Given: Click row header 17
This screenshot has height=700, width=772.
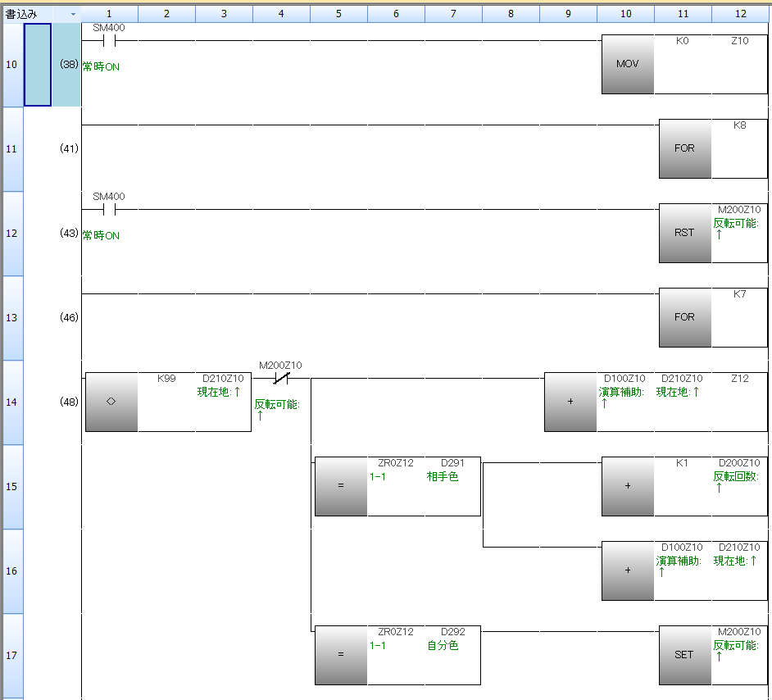Looking at the screenshot, I should [11, 655].
